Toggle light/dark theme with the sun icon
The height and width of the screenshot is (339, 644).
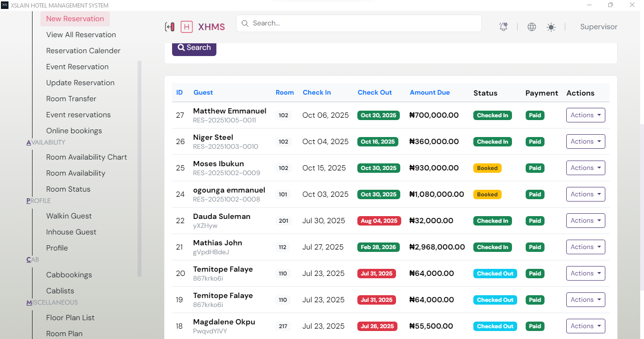click(x=551, y=27)
